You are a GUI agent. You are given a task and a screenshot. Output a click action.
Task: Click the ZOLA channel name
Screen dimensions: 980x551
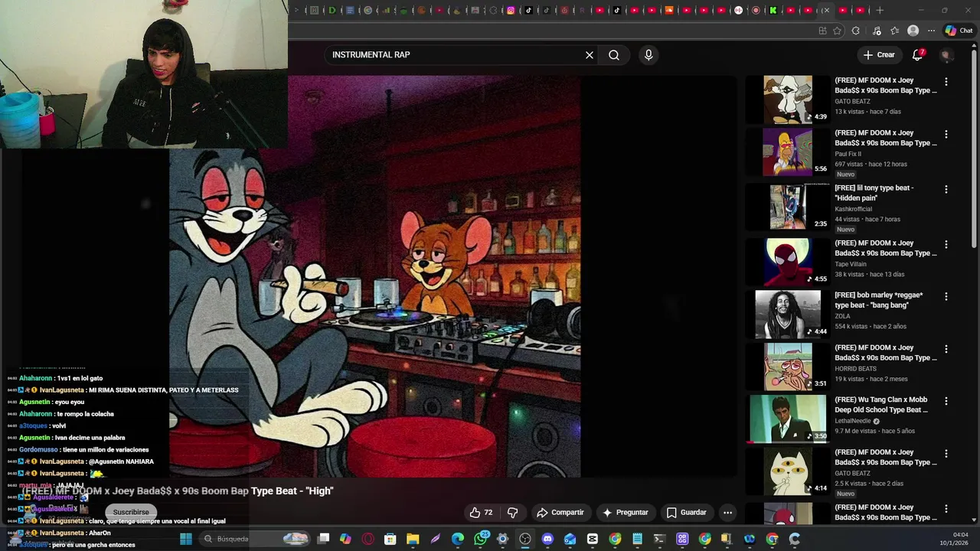[842, 316]
